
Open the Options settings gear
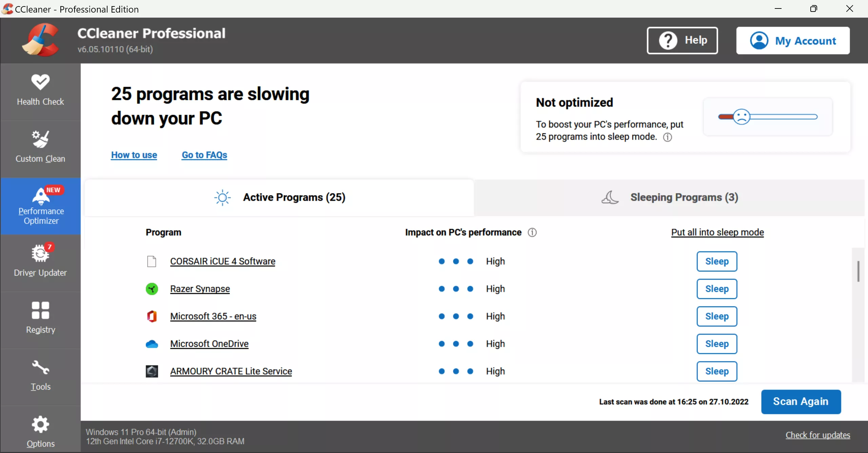[x=40, y=432]
